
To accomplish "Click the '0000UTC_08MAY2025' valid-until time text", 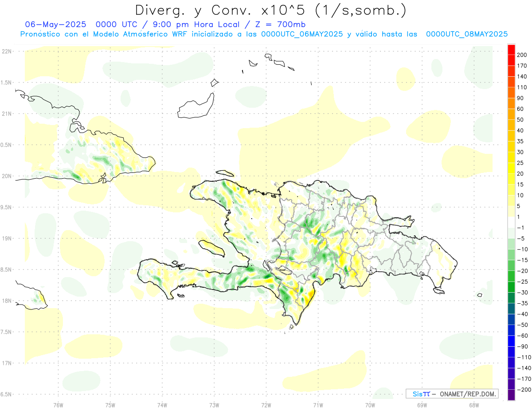I will click(x=467, y=34).
